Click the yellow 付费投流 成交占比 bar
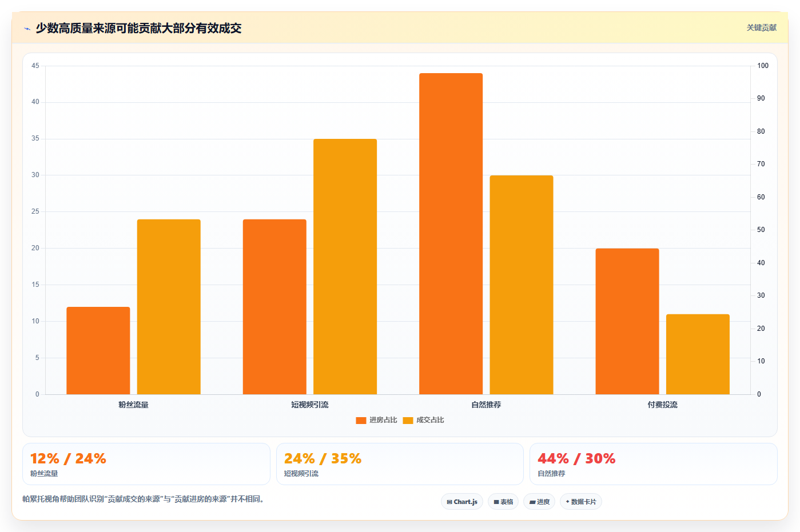 (x=698, y=354)
